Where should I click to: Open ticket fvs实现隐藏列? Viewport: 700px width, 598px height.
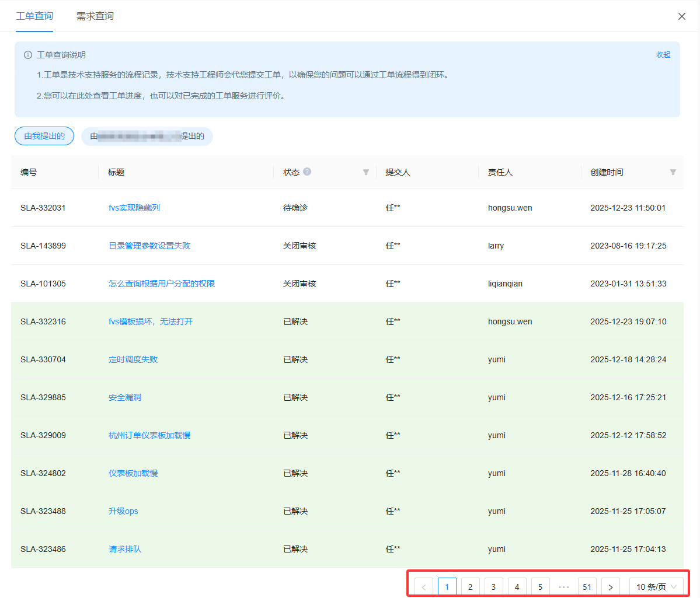point(134,208)
